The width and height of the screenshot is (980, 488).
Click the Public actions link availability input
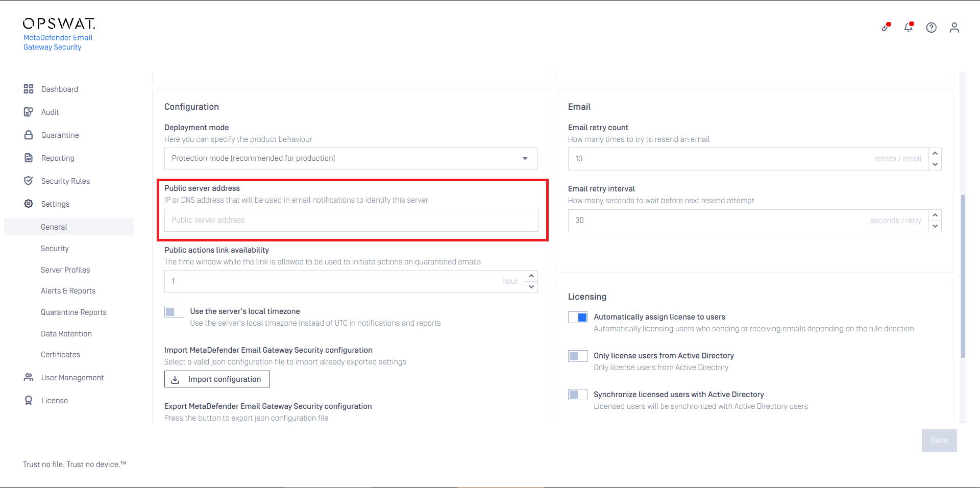(x=345, y=281)
